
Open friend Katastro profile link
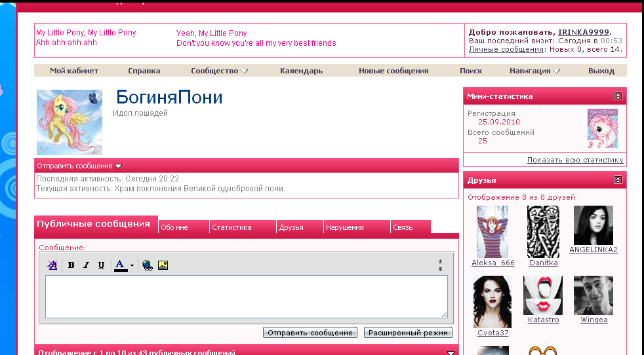(544, 320)
